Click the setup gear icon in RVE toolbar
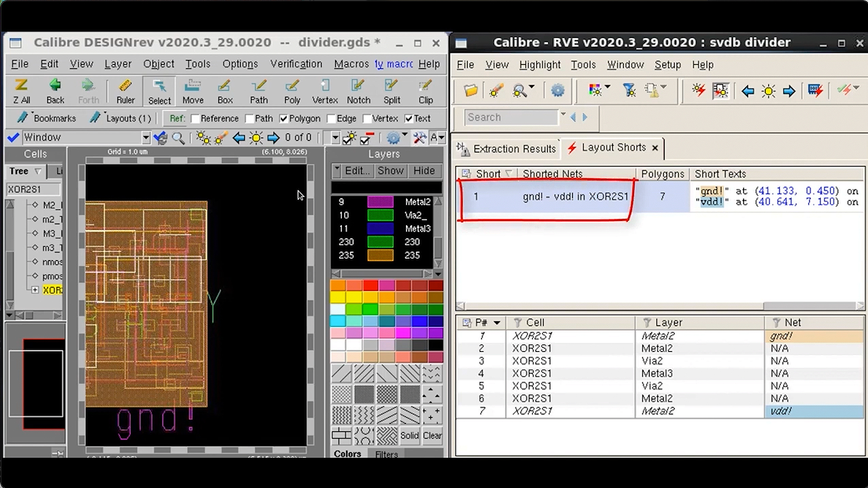The height and width of the screenshot is (488, 868). tap(558, 90)
